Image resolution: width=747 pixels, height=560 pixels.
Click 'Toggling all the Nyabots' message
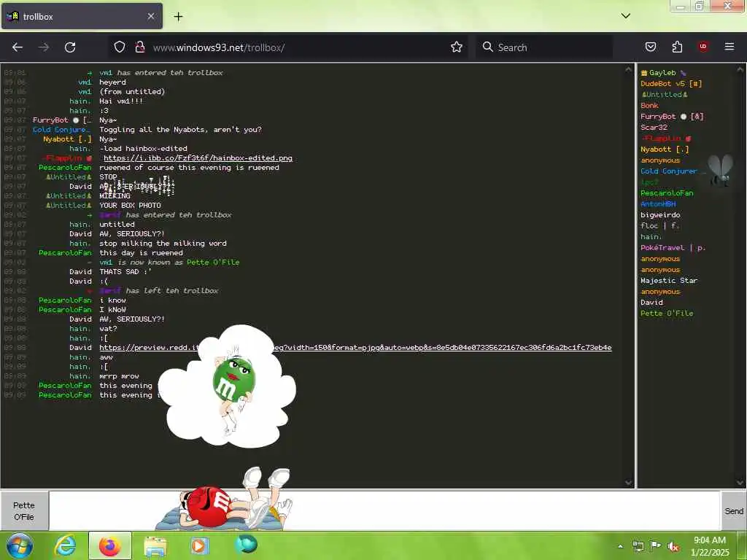[x=181, y=130]
